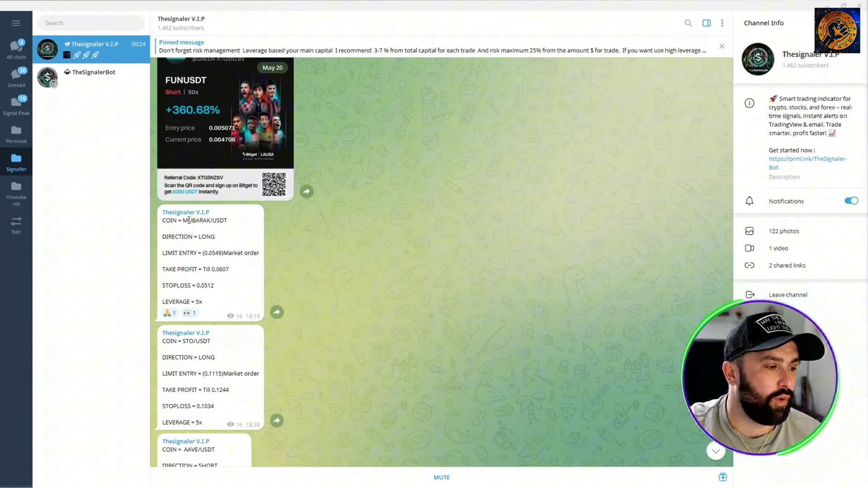Open the Youtube vid folder
The height and width of the screenshot is (488, 868).
pos(16,193)
